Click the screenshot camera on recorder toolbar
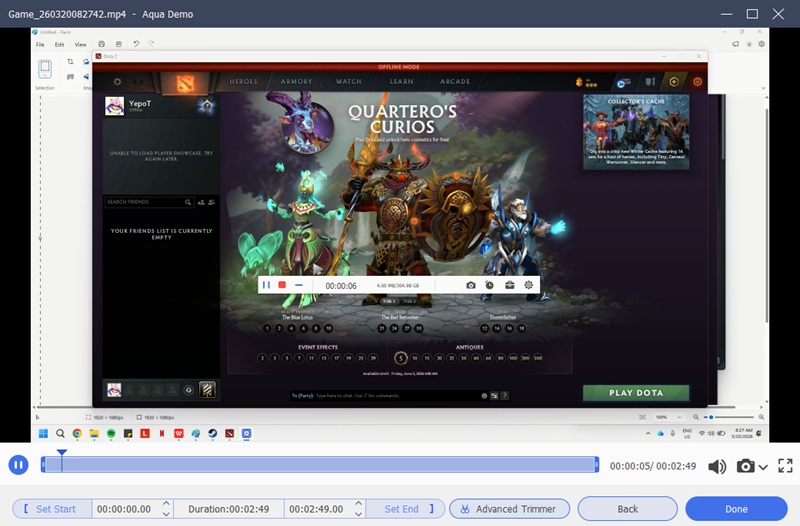This screenshot has height=526, width=800. click(x=470, y=285)
